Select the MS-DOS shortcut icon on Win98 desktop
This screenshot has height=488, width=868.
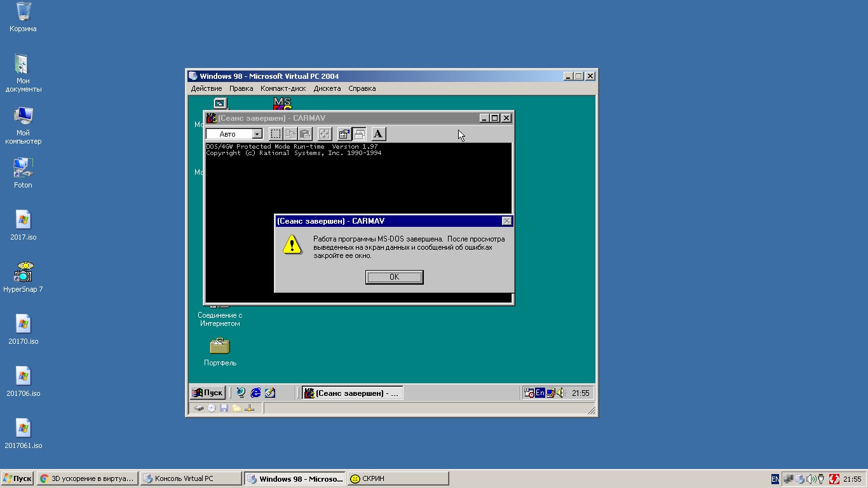click(x=282, y=104)
